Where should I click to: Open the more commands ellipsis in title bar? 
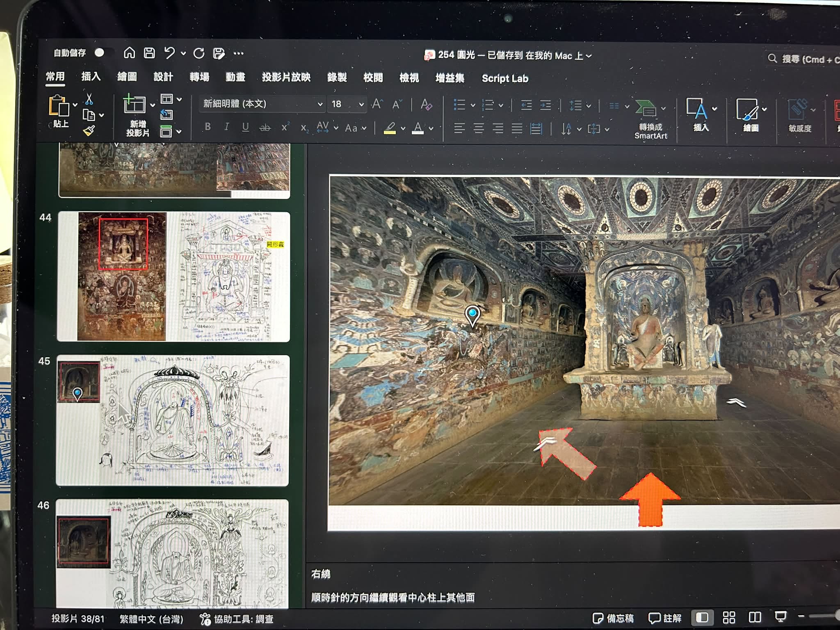pos(238,53)
